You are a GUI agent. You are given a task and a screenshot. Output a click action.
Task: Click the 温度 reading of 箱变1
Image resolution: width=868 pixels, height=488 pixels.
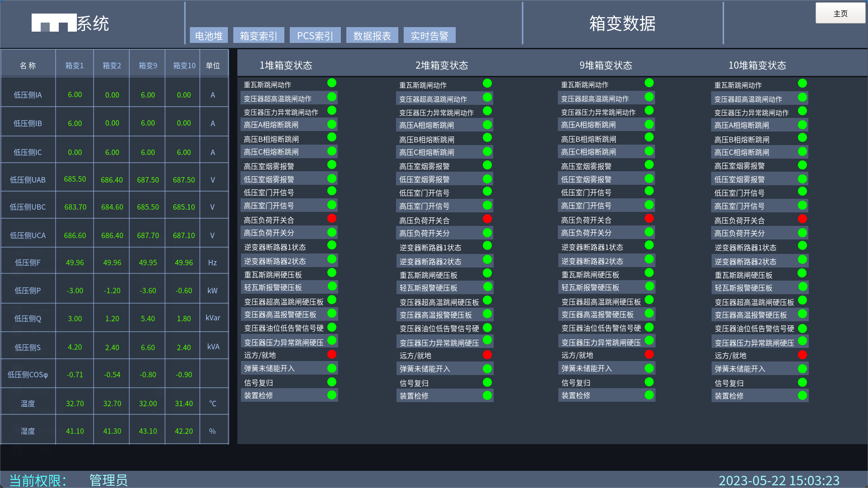74,404
